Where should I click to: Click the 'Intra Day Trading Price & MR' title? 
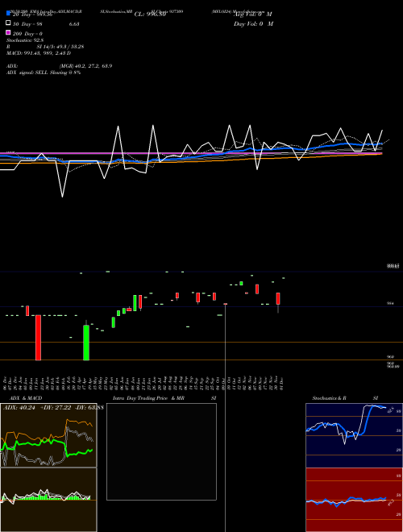tap(148, 398)
